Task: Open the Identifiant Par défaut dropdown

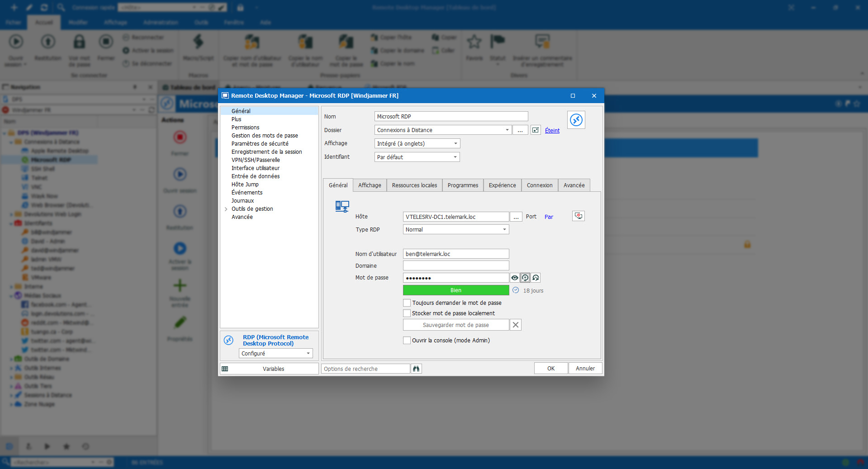Action: (455, 157)
